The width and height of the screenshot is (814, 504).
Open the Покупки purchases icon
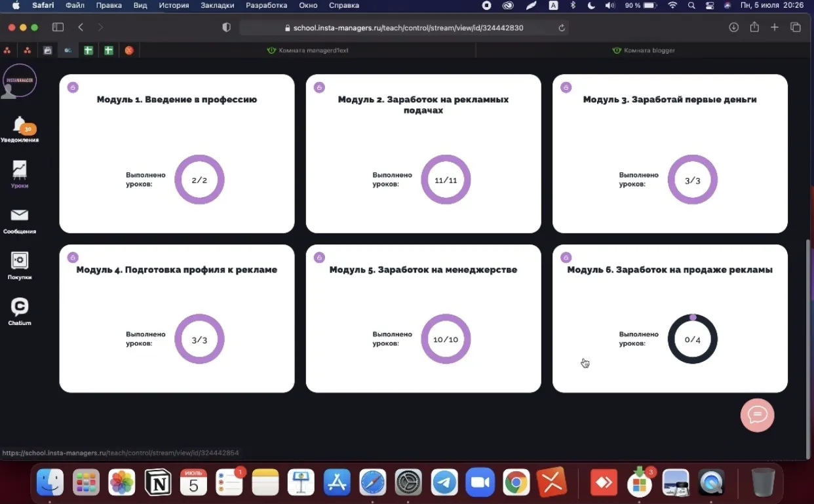[x=20, y=262]
